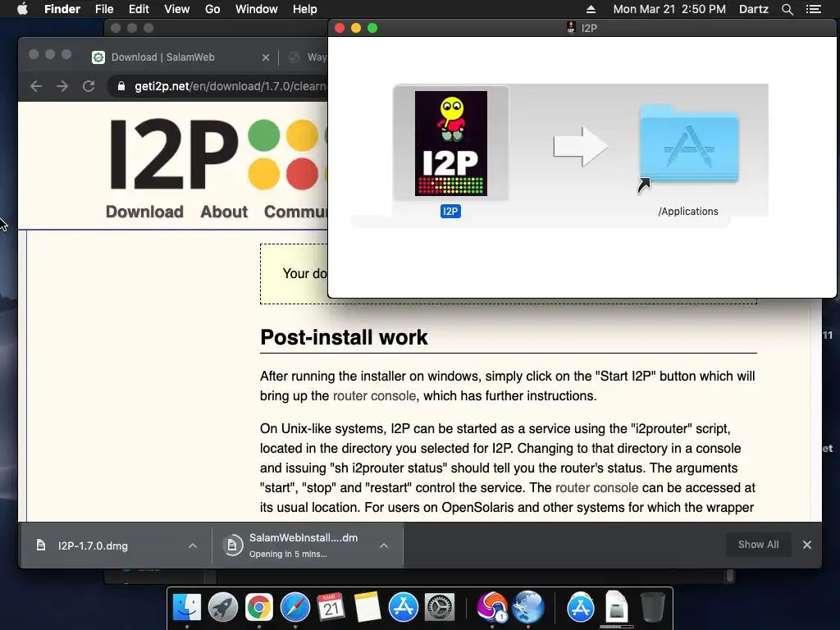840x630 pixels.
Task: Open Notification Center list icon
Action: [813, 9]
